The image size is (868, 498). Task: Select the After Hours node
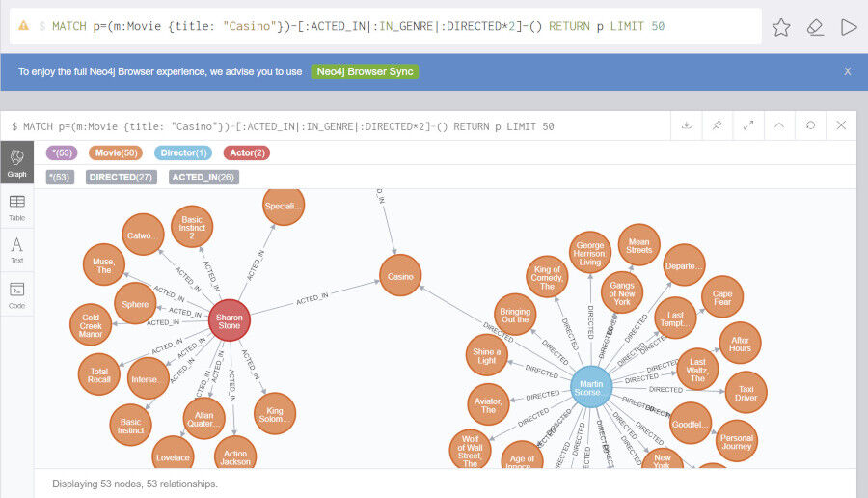pos(740,344)
